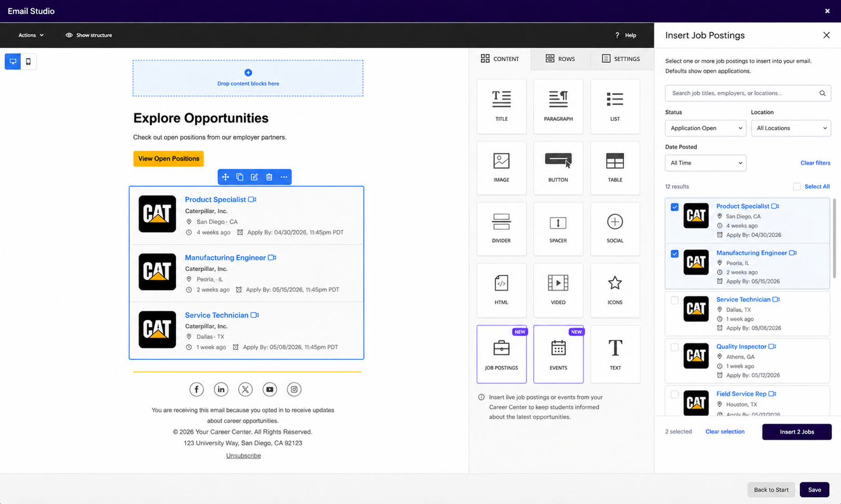
Task: Click the YouTube icon in email footer
Action: 270,389
